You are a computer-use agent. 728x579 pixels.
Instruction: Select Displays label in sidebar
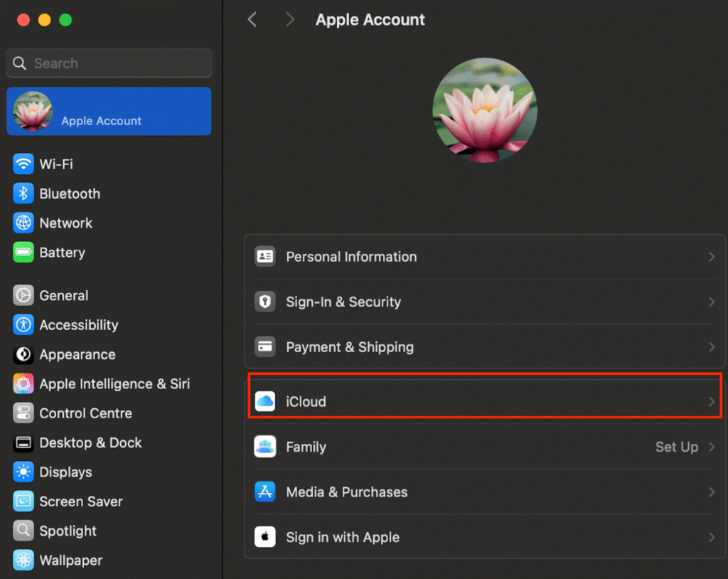[x=66, y=472]
